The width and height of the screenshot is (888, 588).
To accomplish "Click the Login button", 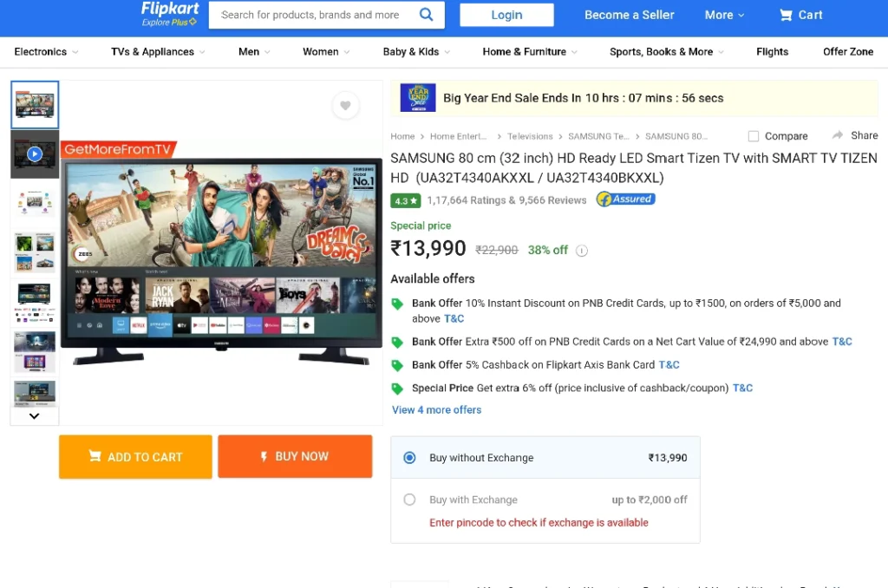I will pos(506,16).
